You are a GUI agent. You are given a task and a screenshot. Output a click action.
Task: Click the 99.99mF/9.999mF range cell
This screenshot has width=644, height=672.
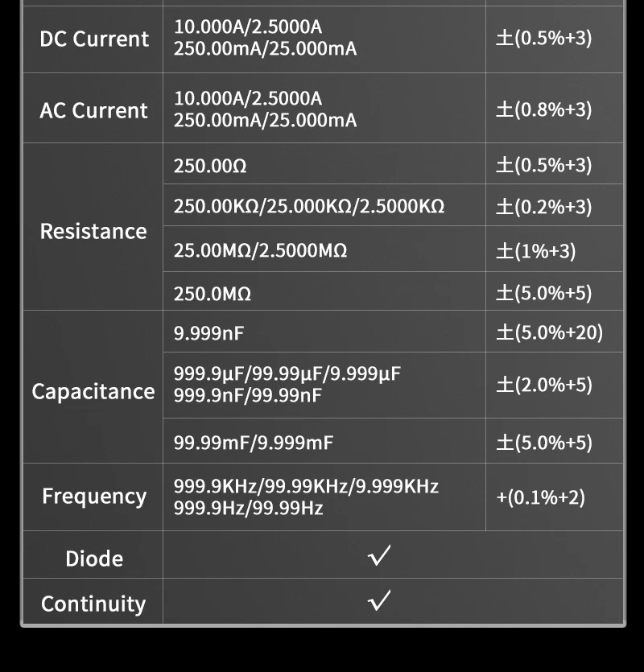tap(324, 441)
